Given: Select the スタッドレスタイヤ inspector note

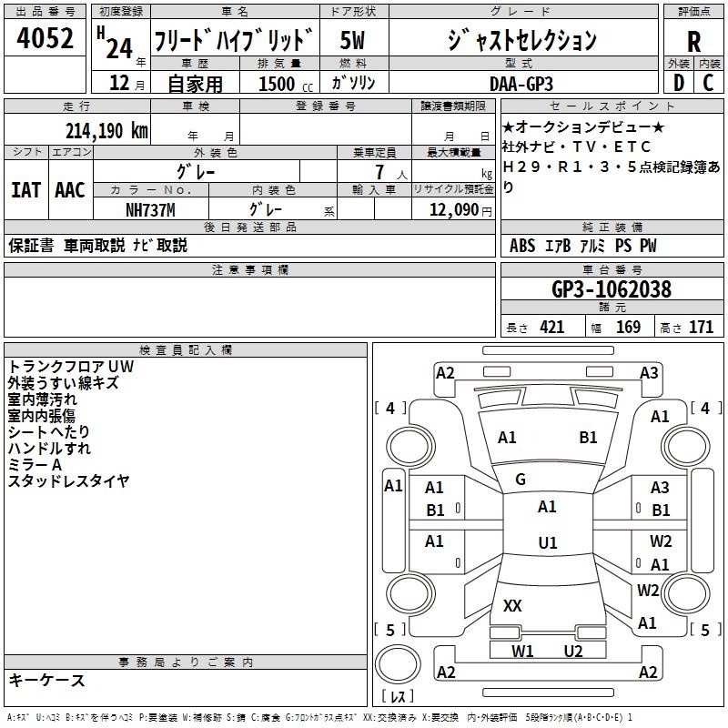Looking at the screenshot, I should click(69, 481).
